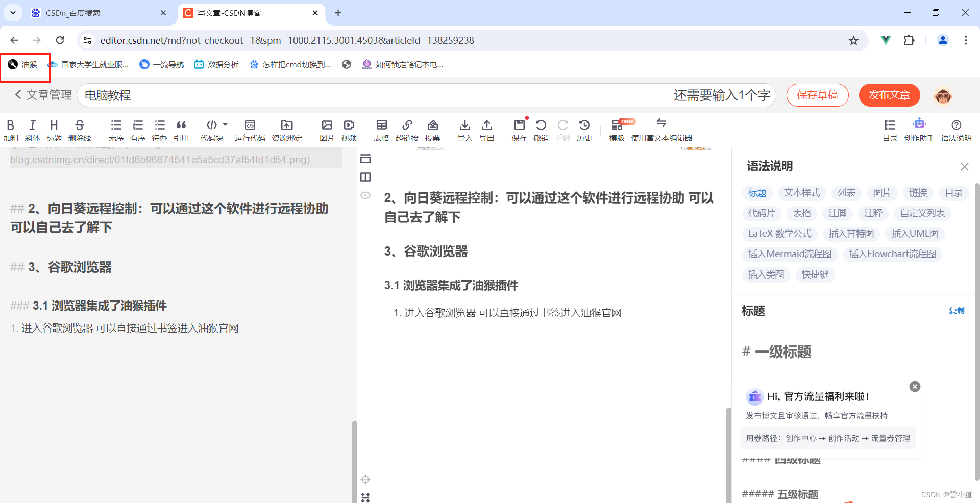Open the tab search dropdown
Viewport: 980px width, 503px height.
(x=13, y=13)
